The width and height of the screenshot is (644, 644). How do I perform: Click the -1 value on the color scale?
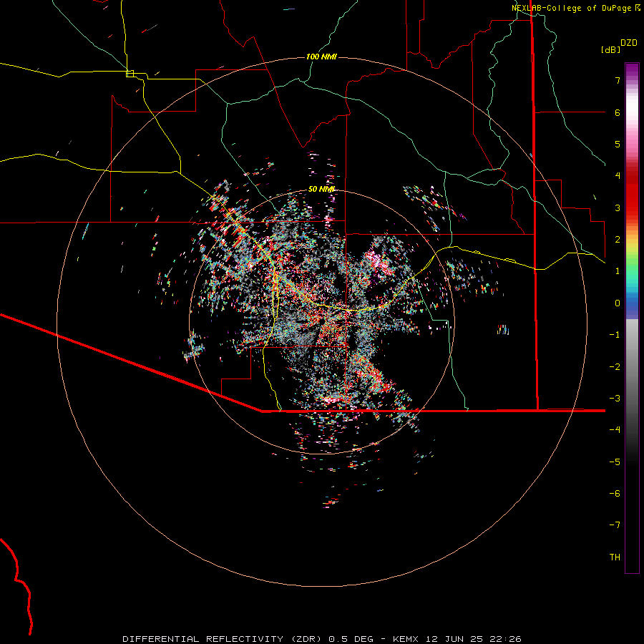point(615,335)
